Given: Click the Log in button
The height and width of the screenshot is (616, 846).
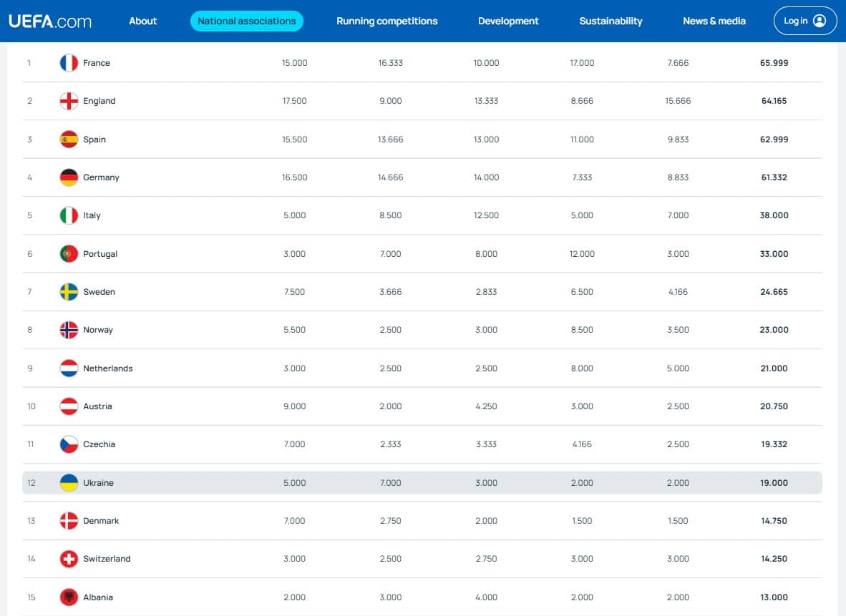Looking at the screenshot, I should [x=805, y=21].
